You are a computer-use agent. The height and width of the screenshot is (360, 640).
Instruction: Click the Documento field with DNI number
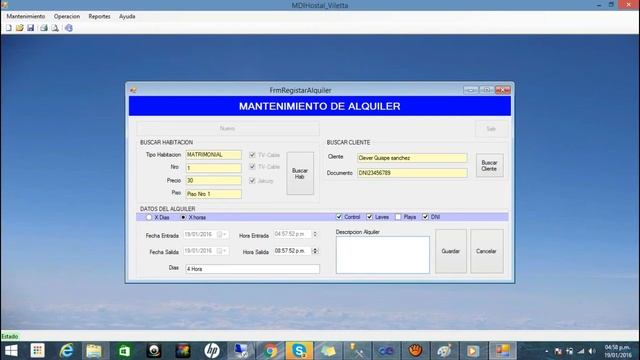(412, 173)
